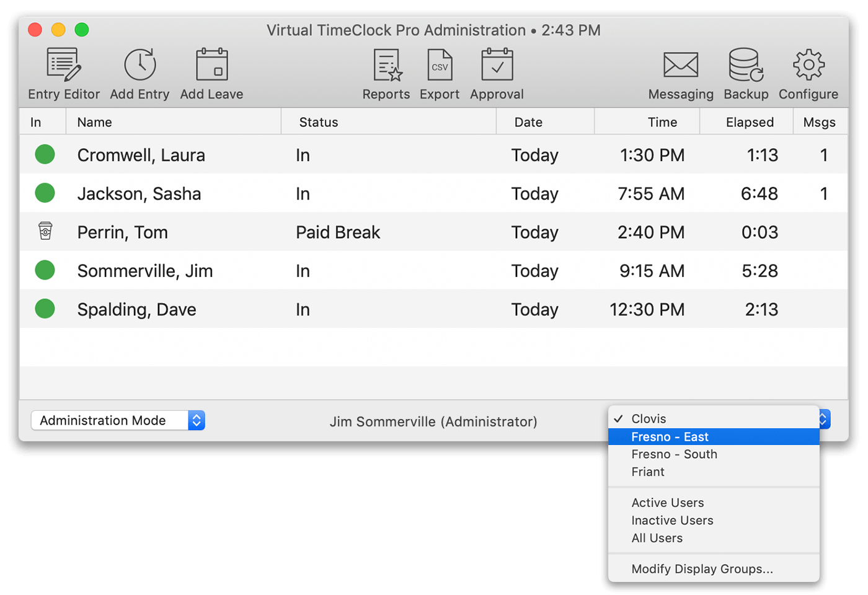Screen dimensions: 868x595
Task: Click the 6:48 elapsed value
Action: pyautogui.click(x=759, y=194)
